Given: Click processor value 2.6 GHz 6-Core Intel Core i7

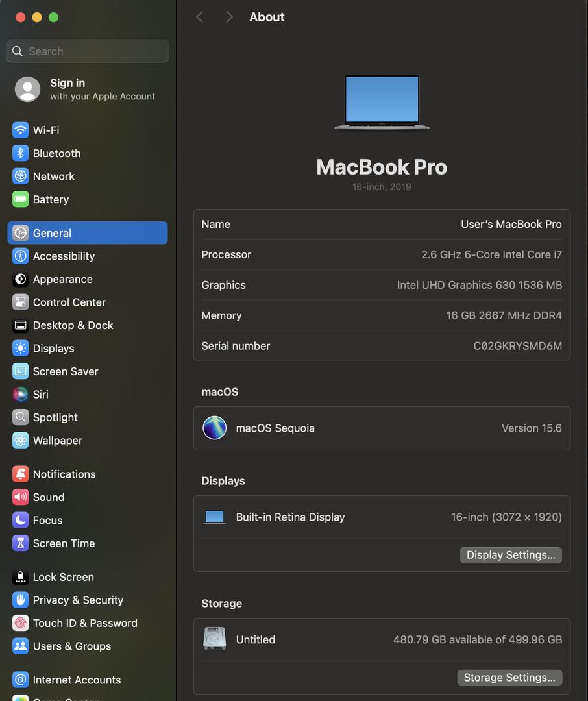Looking at the screenshot, I should click(491, 254).
